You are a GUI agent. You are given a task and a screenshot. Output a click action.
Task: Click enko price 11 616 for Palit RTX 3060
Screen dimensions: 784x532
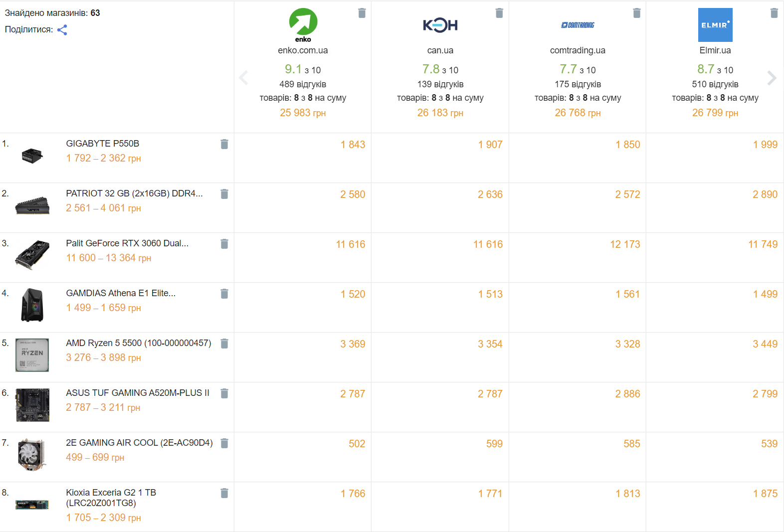pyautogui.click(x=351, y=244)
